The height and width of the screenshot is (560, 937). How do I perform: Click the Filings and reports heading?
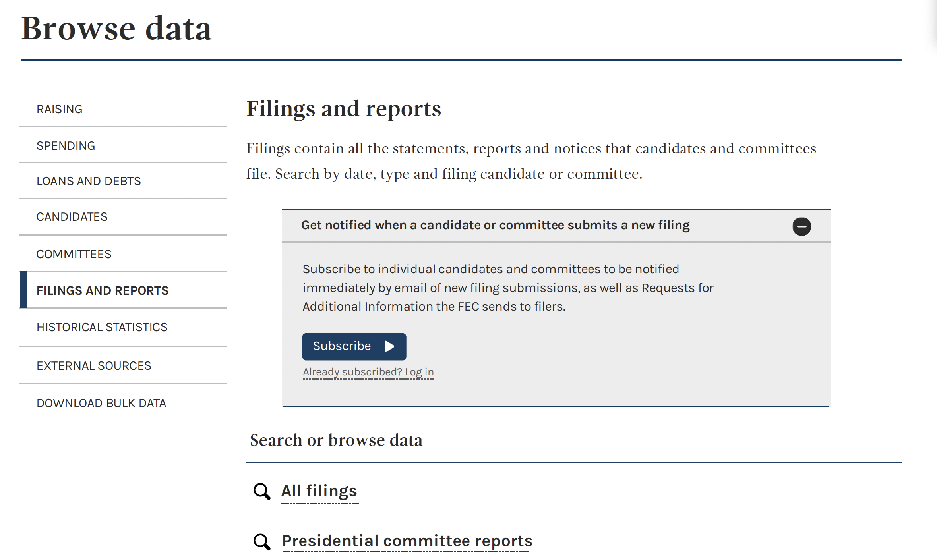[x=344, y=109]
